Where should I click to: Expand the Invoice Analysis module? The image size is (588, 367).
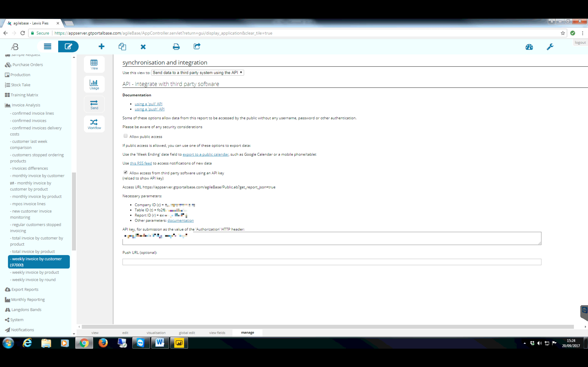pos(26,105)
